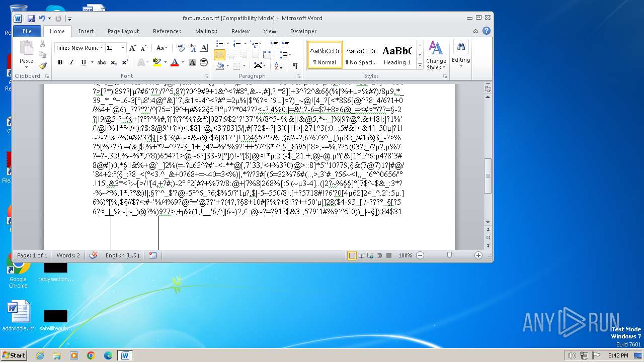Viewport: 644px width, 362px height.
Task: Click the macro recording icon in status bar
Action: point(152,255)
